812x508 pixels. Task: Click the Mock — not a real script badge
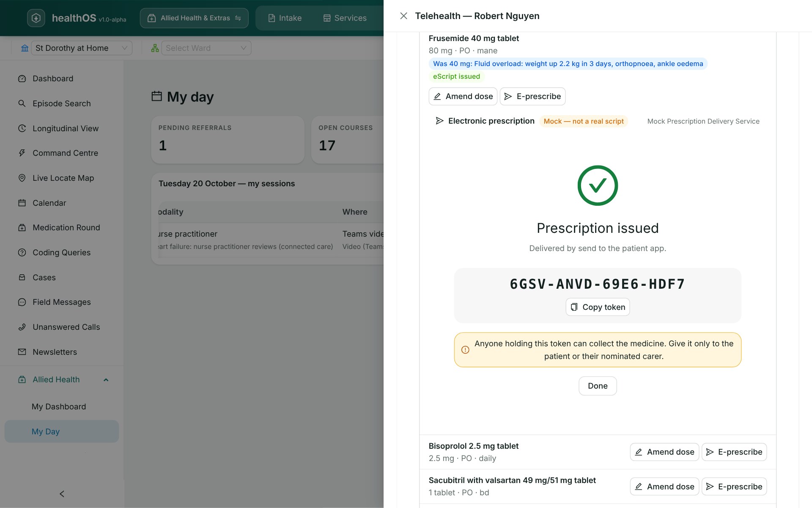pyautogui.click(x=584, y=121)
